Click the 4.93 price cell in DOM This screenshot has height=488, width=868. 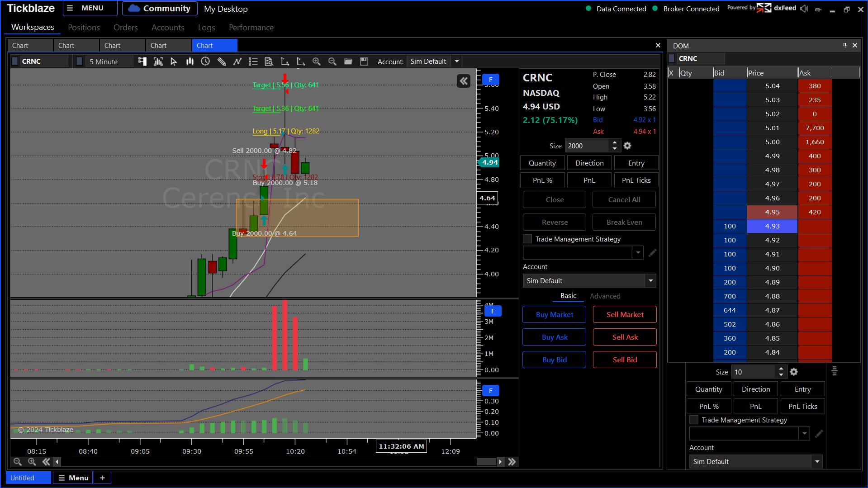point(772,226)
